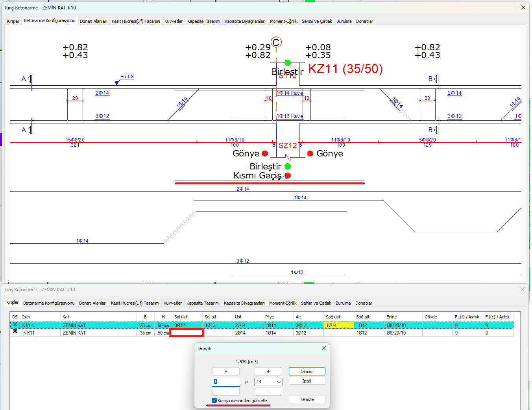The image size is (532, 410).
Task: Open the Burulma tab in the lower window
Action: (x=343, y=303)
